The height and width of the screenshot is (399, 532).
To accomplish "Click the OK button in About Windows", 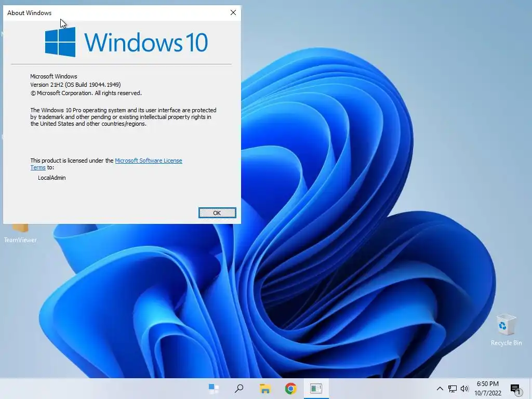I will point(217,212).
